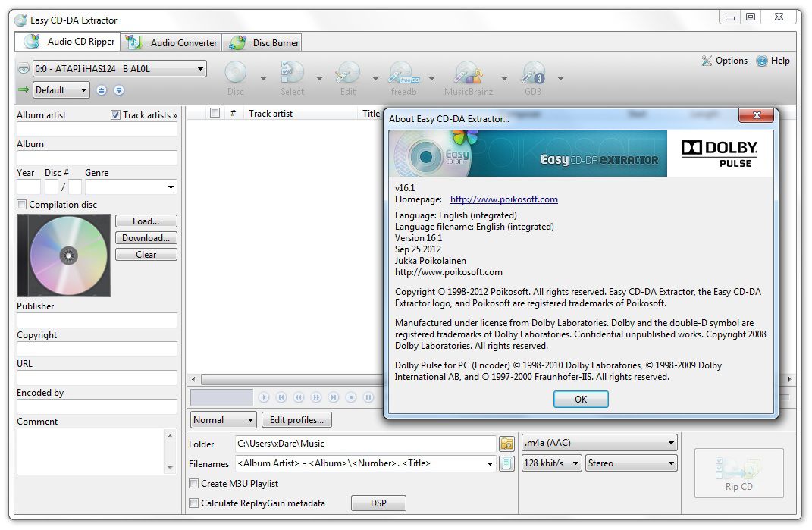This screenshot has height=530, width=812.
Task: Click the green arrow beside Default
Action: 24,89
